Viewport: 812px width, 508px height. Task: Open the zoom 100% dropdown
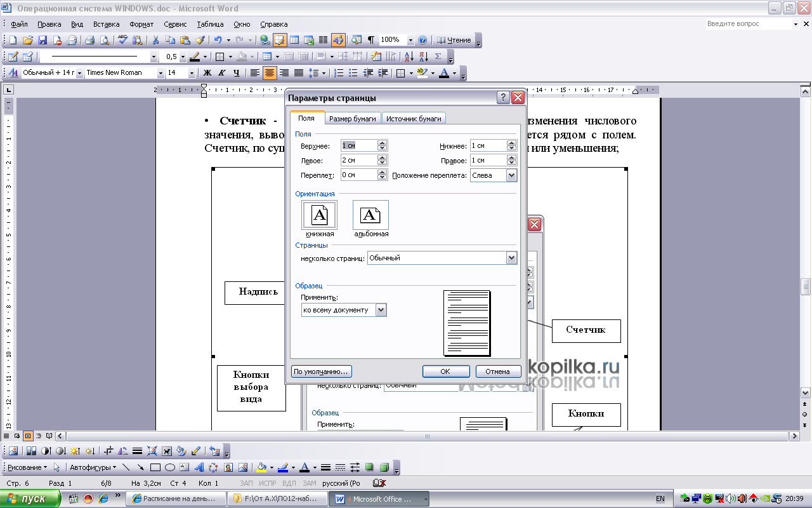pyautogui.click(x=410, y=40)
